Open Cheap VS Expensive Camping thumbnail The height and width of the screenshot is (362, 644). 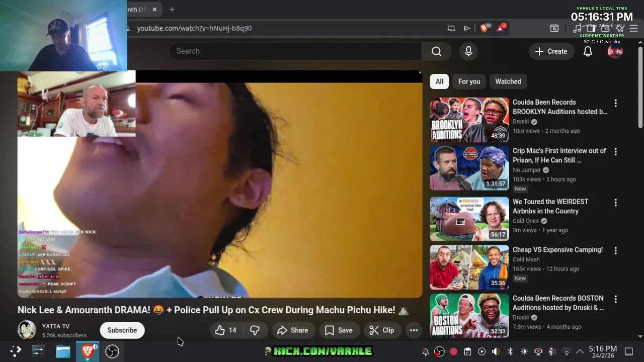469,267
